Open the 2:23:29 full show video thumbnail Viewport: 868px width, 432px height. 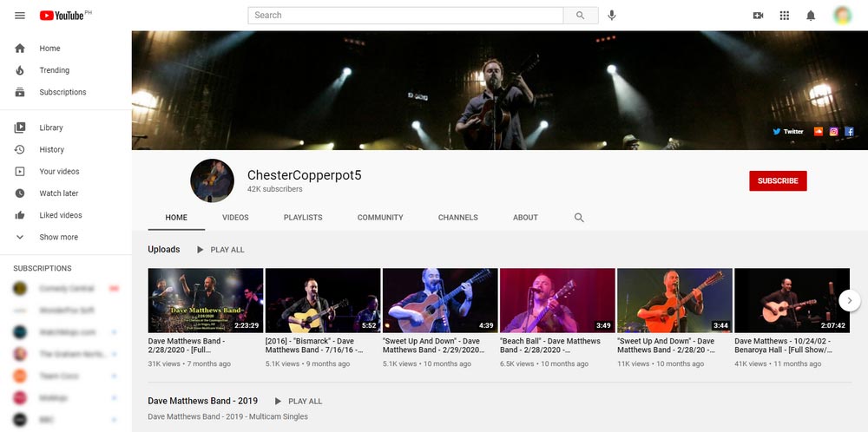(x=206, y=300)
